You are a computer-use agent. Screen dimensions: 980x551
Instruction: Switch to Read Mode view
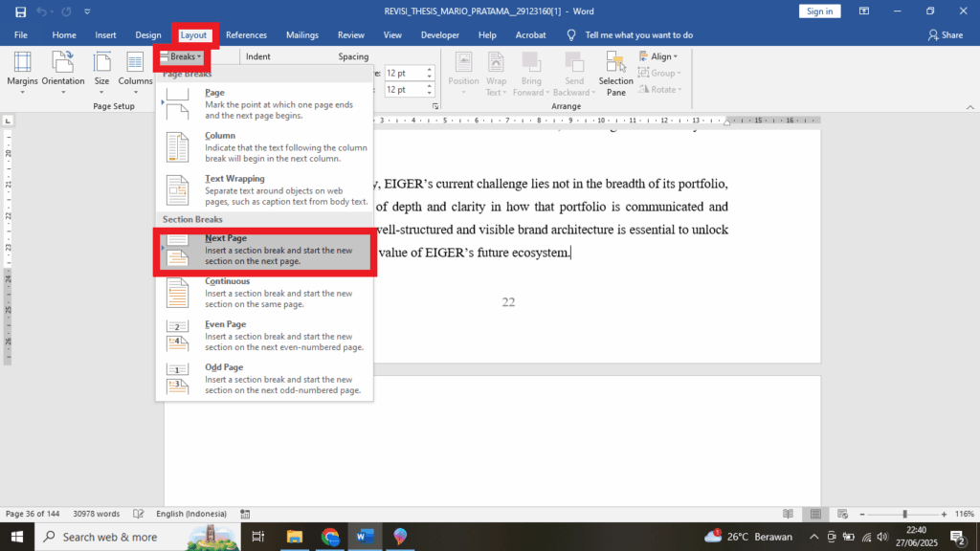click(789, 514)
